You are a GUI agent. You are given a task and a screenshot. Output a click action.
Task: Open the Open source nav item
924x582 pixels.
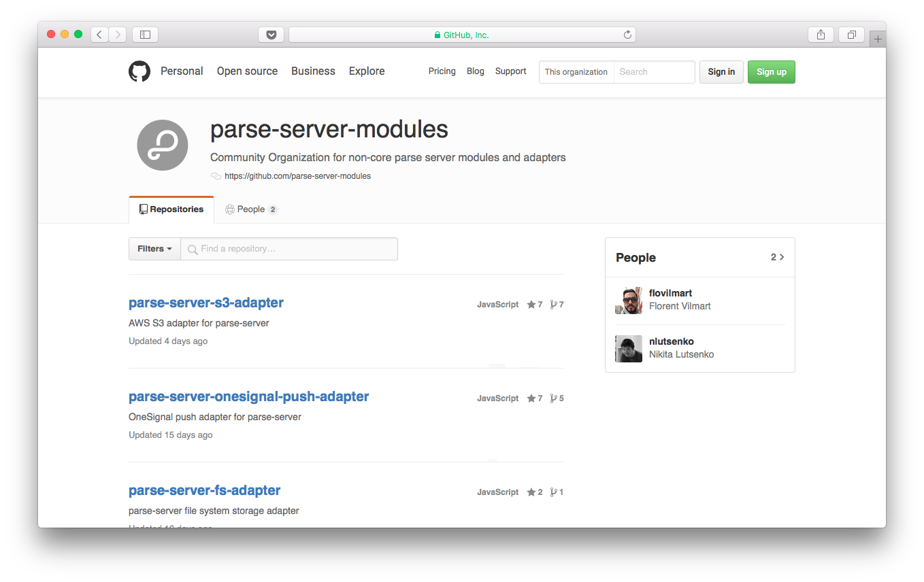coord(247,71)
